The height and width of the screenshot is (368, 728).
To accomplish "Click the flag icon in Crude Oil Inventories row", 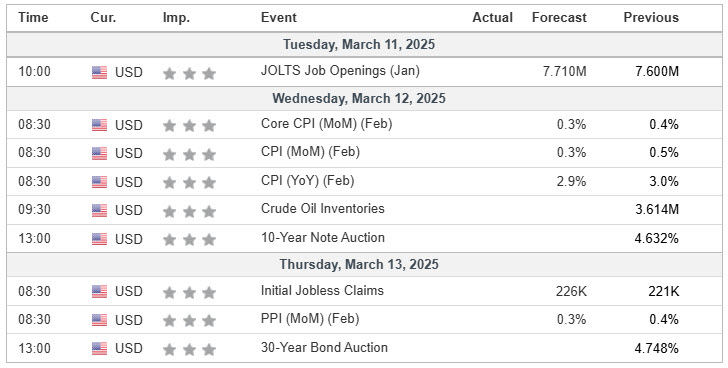I will (99, 211).
